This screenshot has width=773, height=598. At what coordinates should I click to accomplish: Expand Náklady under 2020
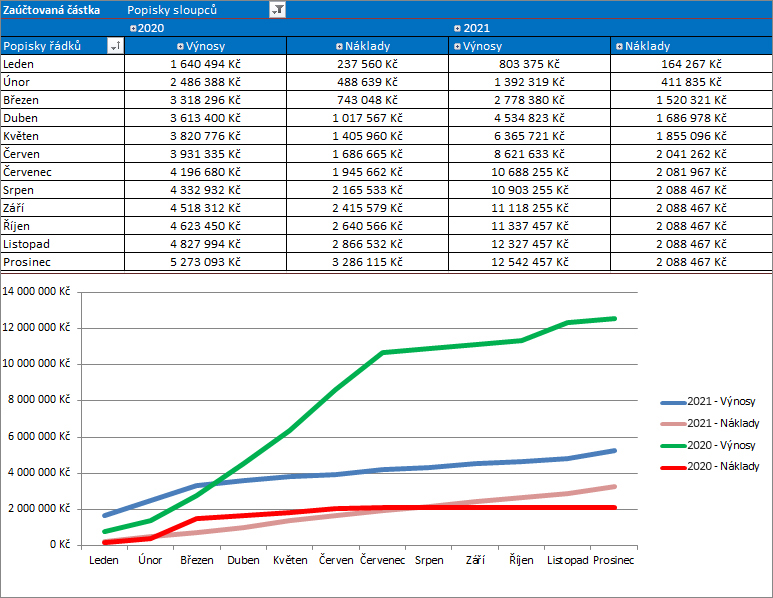pos(339,46)
